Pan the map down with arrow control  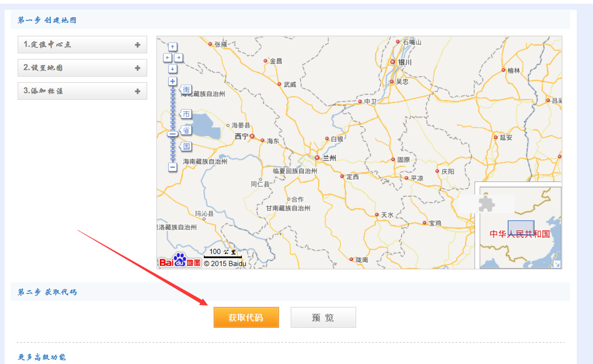pos(173,69)
